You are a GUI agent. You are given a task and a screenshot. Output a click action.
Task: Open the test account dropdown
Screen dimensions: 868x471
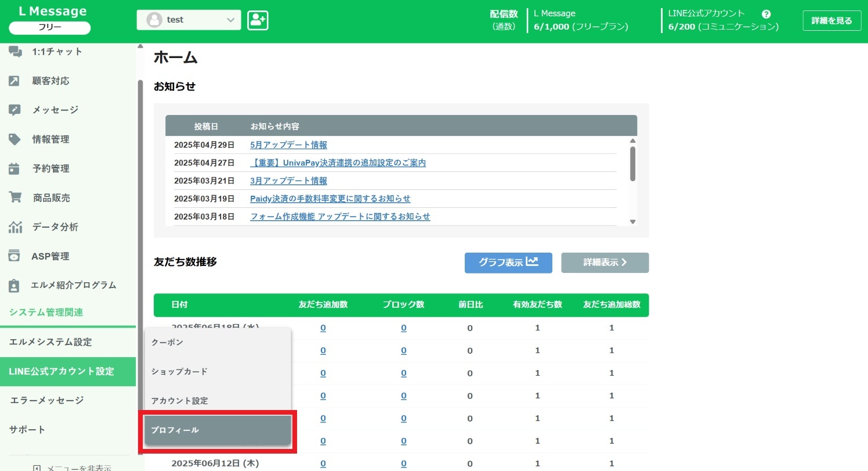[189, 20]
